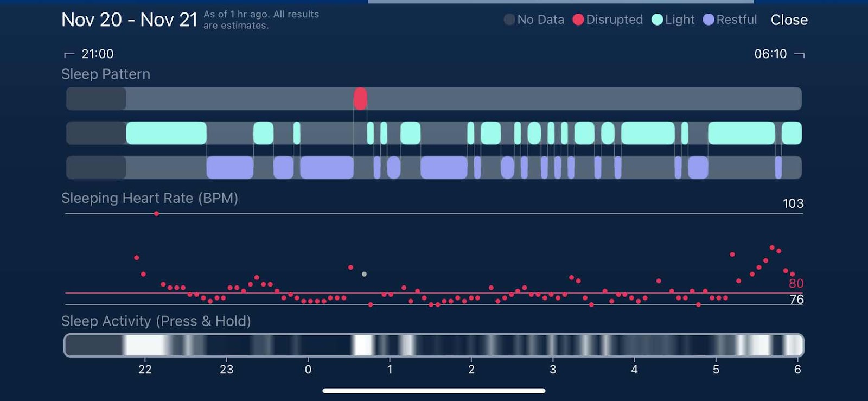Click the Sleep Activity bar
This screenshot has width=868, height=401.
(x=434, y=345)
